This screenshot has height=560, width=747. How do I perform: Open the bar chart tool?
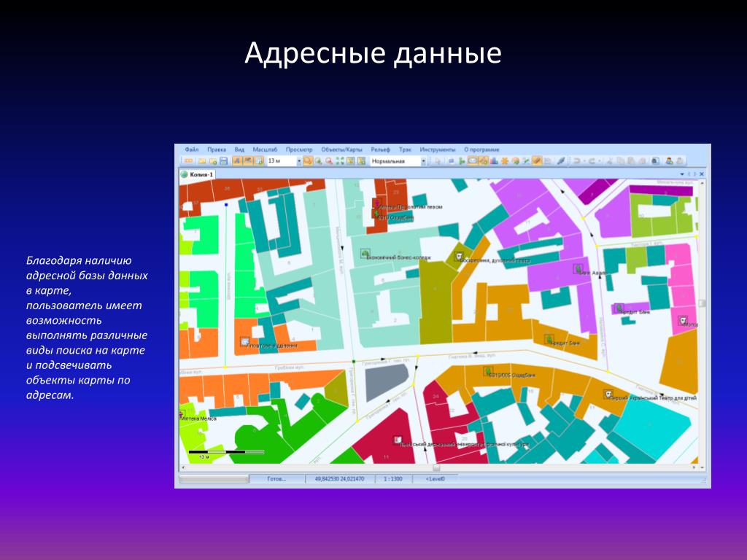(494, 161)
